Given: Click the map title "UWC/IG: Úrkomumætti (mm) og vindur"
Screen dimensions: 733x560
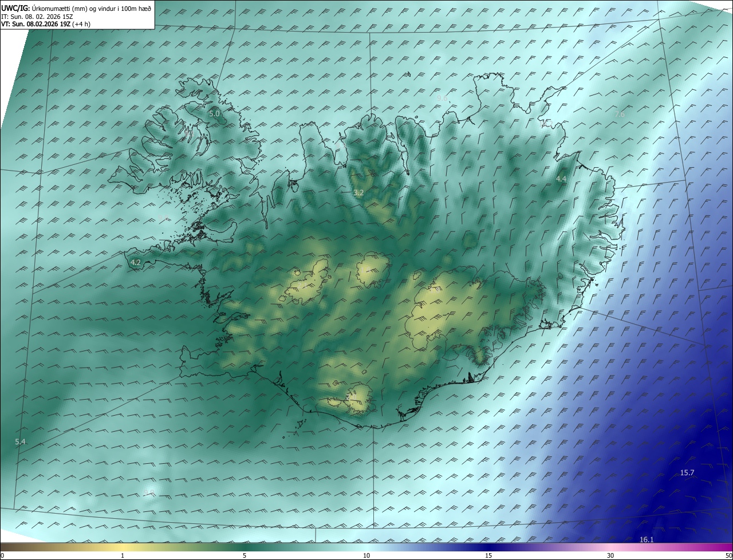Looking at the screenshot, I should (x=77, y=8).
